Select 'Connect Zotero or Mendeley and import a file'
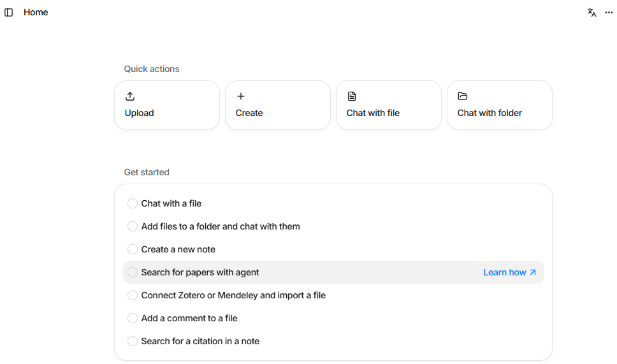The image size is (617, 364). click(233, 295)
